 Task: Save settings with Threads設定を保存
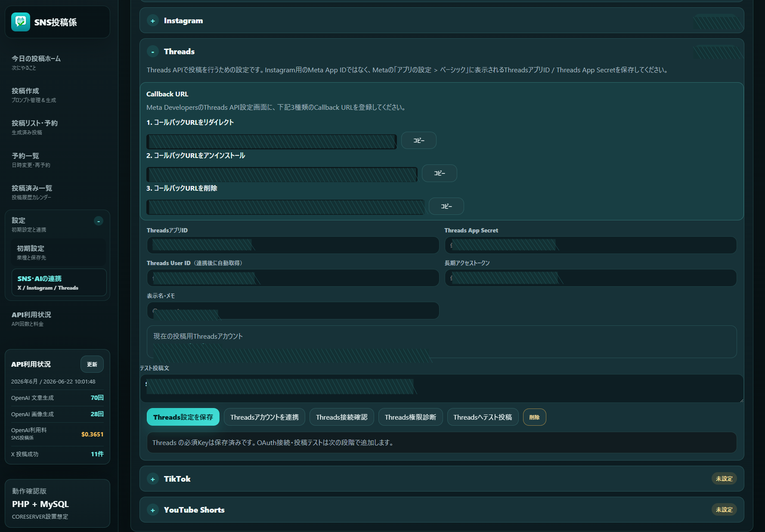tap(183, 417)
